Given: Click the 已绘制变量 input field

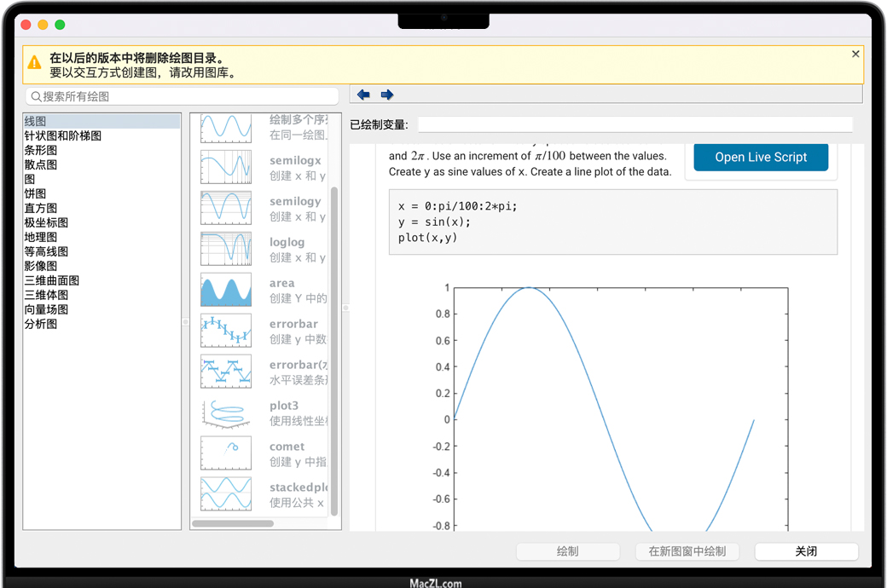Looking at the screenshot, I should coord(635,125).
